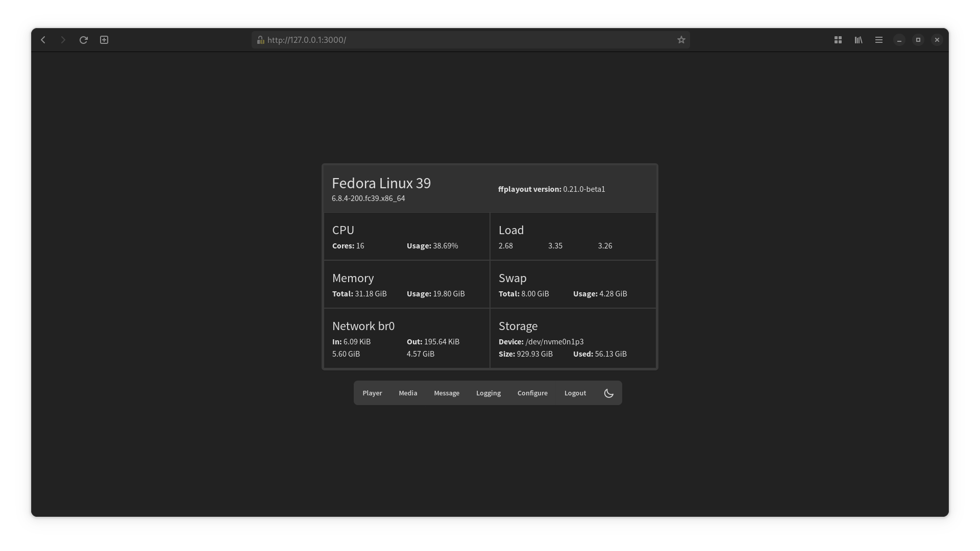The width and height of the screenshot is (980, 551).
Task: Open the Configure page
Action: click(x=532, y=393)
